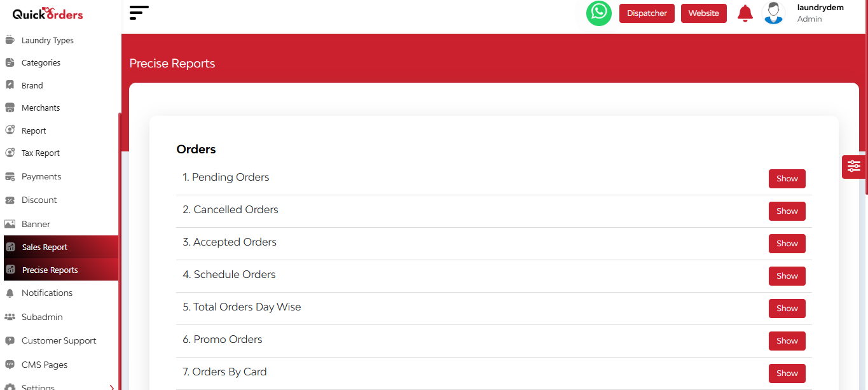
Task: Click the Precise Reports chart icon
Action: coord(10,270)
